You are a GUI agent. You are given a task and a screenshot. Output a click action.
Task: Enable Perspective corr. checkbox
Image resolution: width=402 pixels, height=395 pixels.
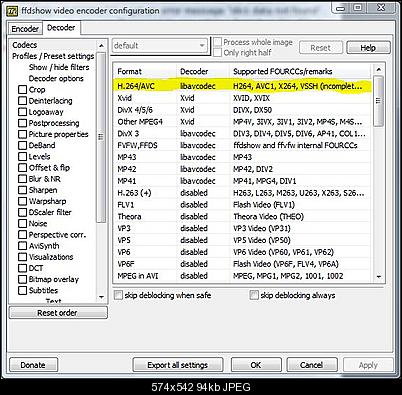tap(22, 235)
